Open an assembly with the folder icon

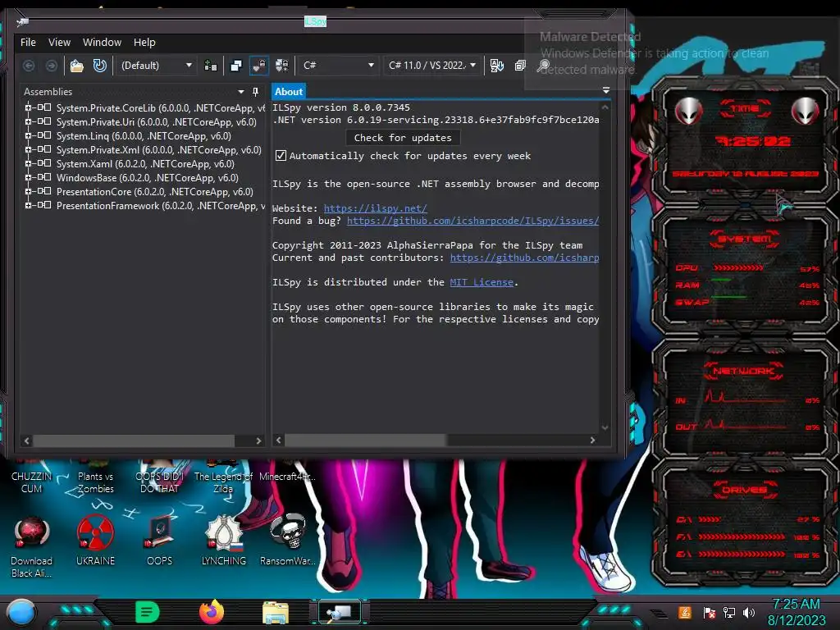click(x=76, y=66)
